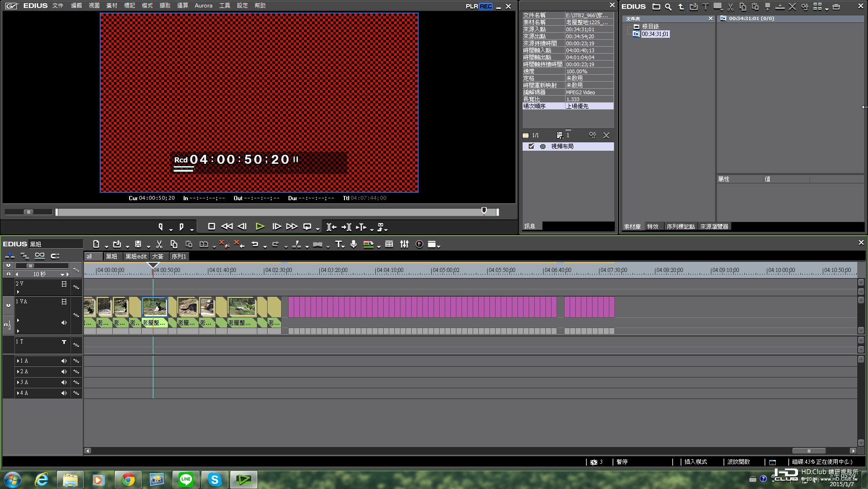
Task: Toggle video visibility on 1 VA track
Action: coord(64,301)
